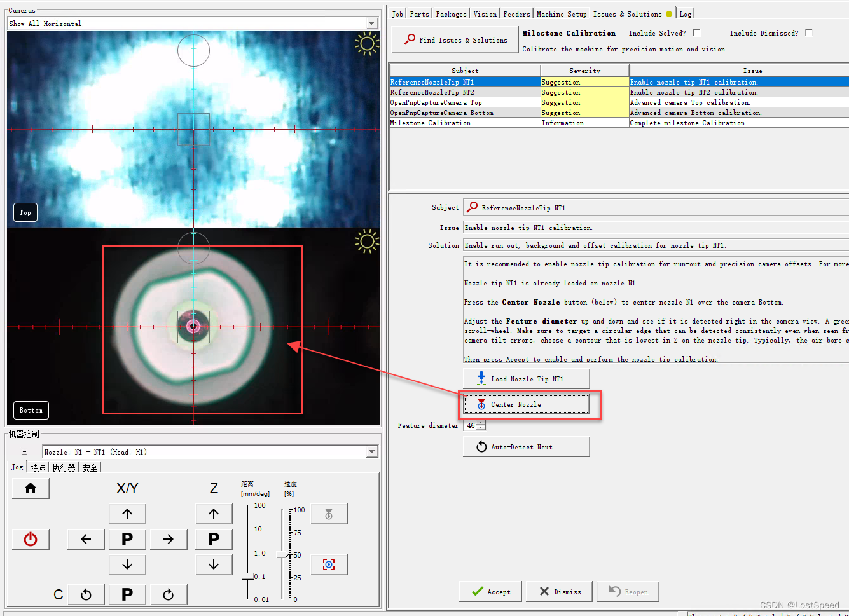Toggle machine power with red power icon
The width and height of the screenshot is (849, 616).
pyautogui.click(x=31, y=539)
